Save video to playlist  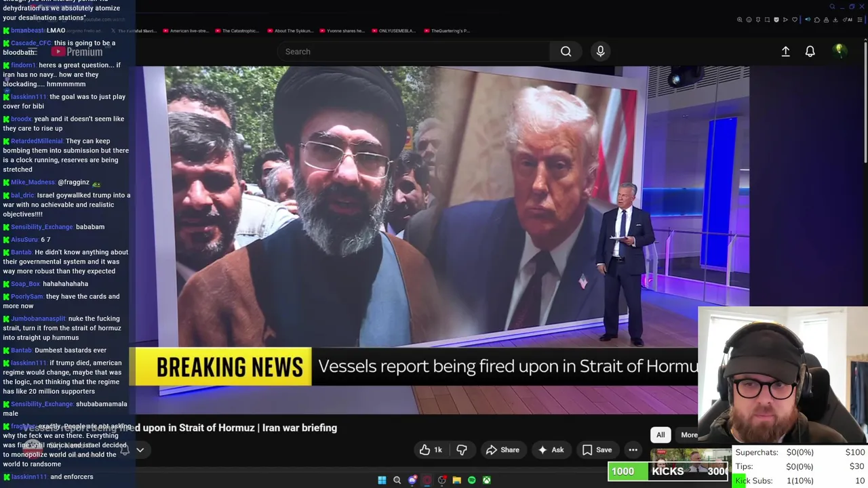[x=597, y=450]
